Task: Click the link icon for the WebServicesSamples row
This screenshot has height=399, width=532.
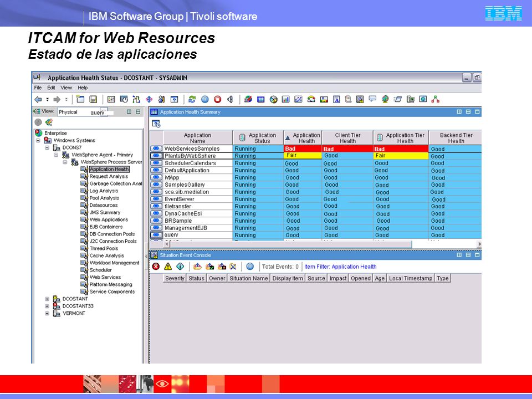Action: (156, 149)
